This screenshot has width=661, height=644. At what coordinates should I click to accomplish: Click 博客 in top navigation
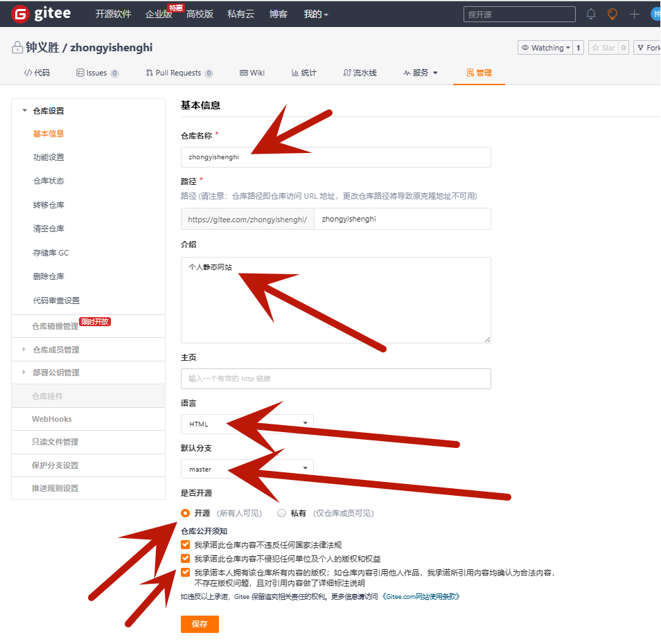(x=279, y=15)
